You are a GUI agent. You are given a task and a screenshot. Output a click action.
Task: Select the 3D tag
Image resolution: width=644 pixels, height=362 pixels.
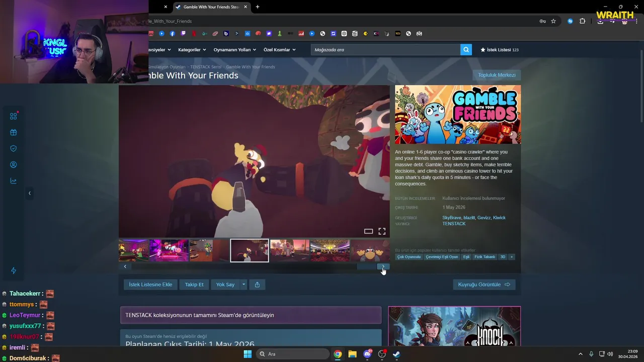pyautogui.click(x=503, y=257)
